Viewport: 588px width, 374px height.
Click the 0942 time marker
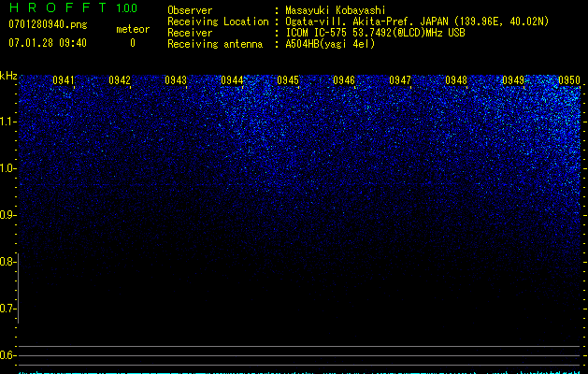click(x=120, y=80)
